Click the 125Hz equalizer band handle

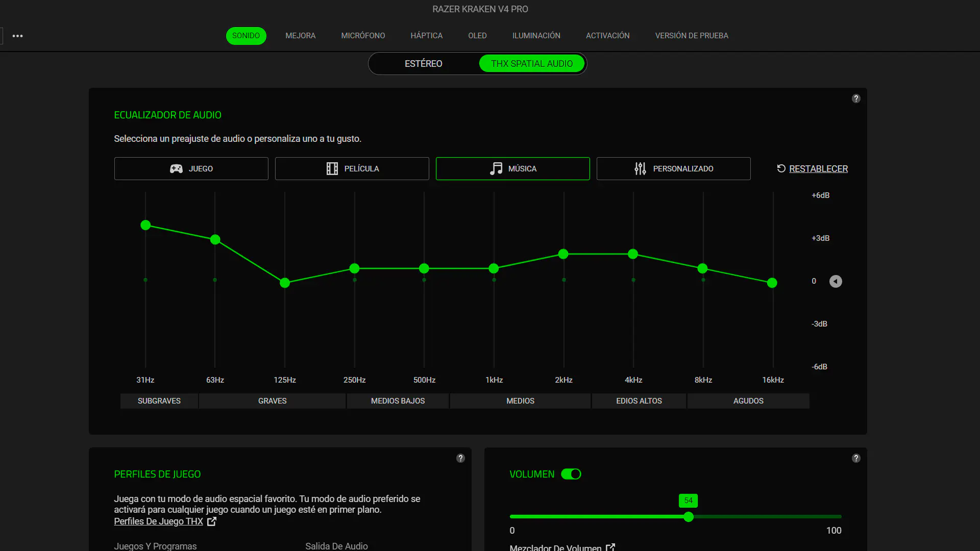tap(285, 283)
